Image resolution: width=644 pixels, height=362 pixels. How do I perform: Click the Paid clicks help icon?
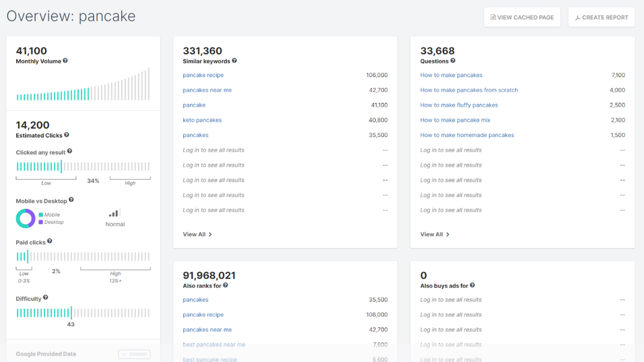(x=50, y=241)
